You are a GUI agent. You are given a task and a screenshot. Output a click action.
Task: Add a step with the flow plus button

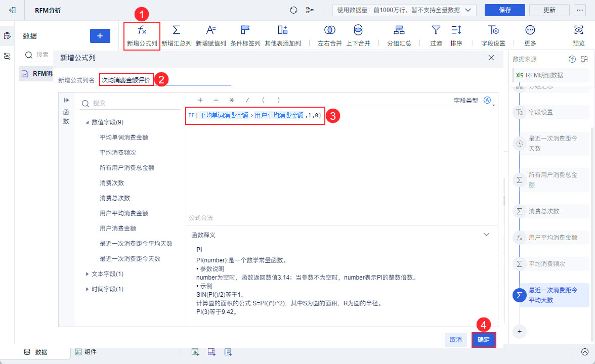click(520, 332)
